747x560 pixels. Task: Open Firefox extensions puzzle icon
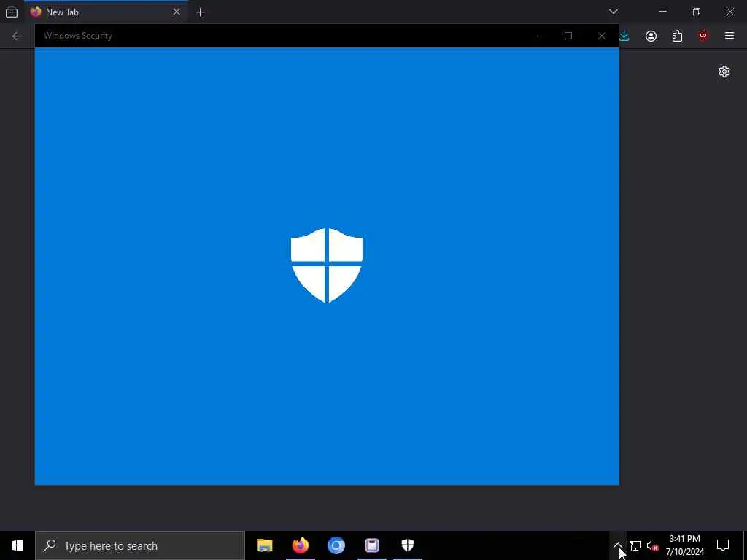point(678,36)
